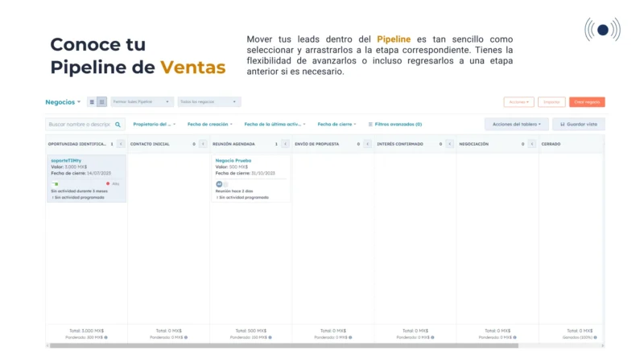Open Filtros avanzados (0)
The height and width of the screenshot is (362, 644).
[x=395, y=125]
